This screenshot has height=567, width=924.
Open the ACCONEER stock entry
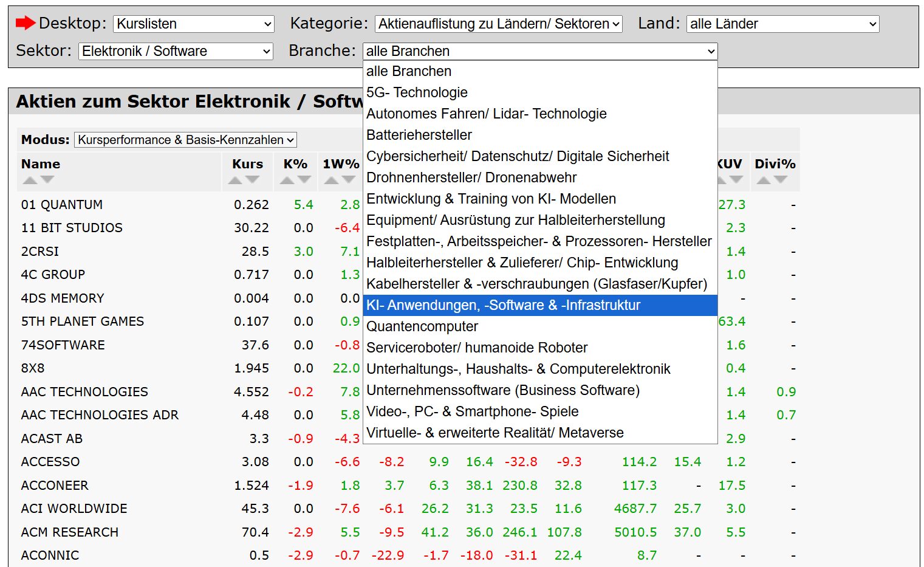[x=55, y=486]
